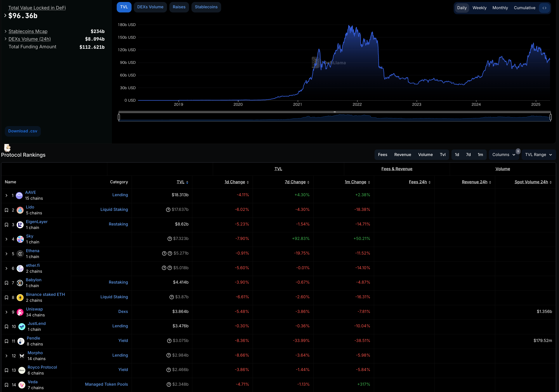Image resolution: width=559 pixels, height=392 pixels.
Task: Expand Stablecoins Mcap details
Action: click(6, 31)
